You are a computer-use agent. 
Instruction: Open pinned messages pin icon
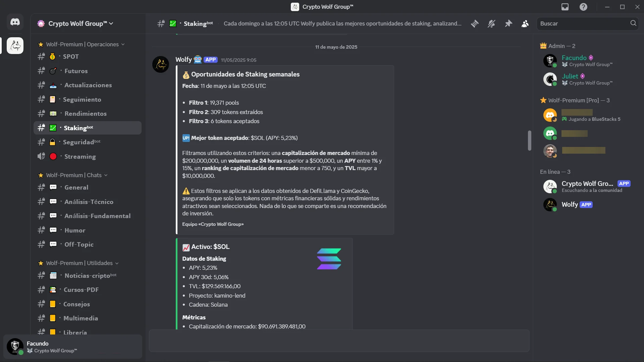[508, 23]
